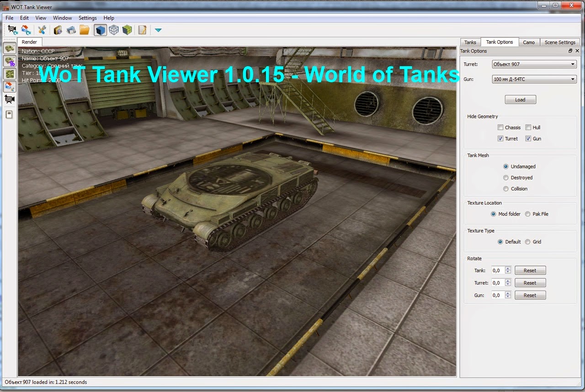Choose Mod folder texture location
This screenshot has width=585, height=392.
tap(494, 214)
